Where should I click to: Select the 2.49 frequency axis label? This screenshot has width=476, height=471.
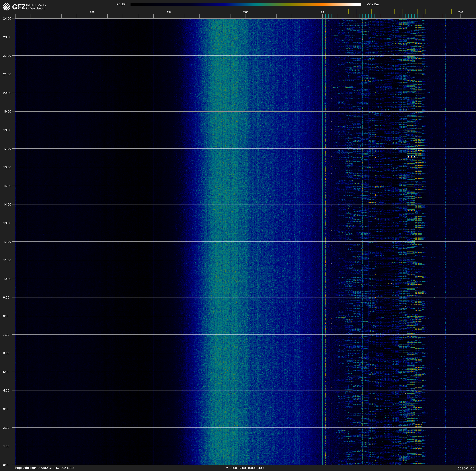click(x=460, y=12)
